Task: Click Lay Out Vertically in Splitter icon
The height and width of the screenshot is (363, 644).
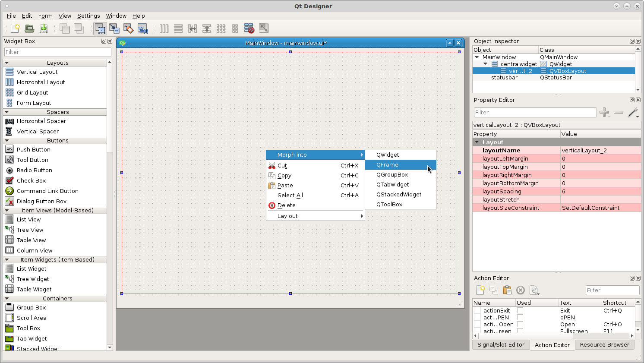Action: (x=207, y=28)
